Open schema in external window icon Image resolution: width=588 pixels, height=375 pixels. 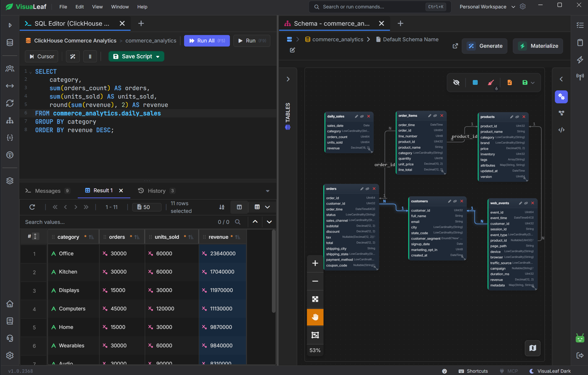455,46
